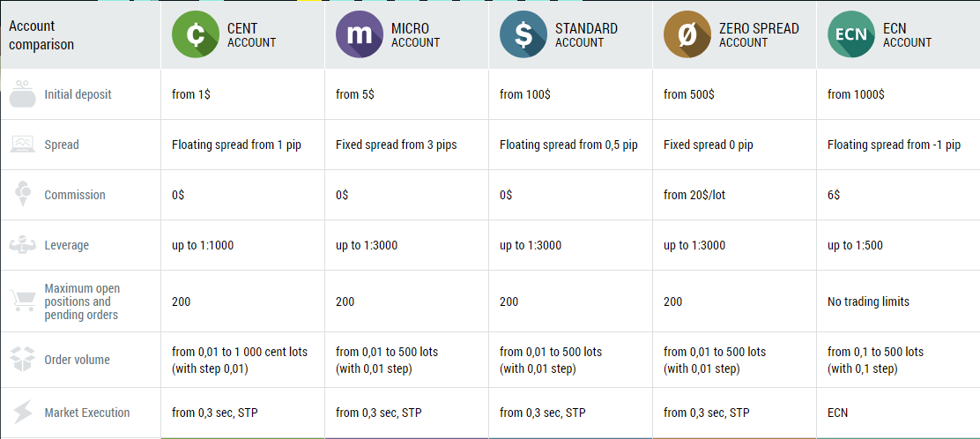The width and height of the screenshot is (980, 439).
Task: Open the MICRO ACCOUNT heading
Action: (x=415, y=35)
